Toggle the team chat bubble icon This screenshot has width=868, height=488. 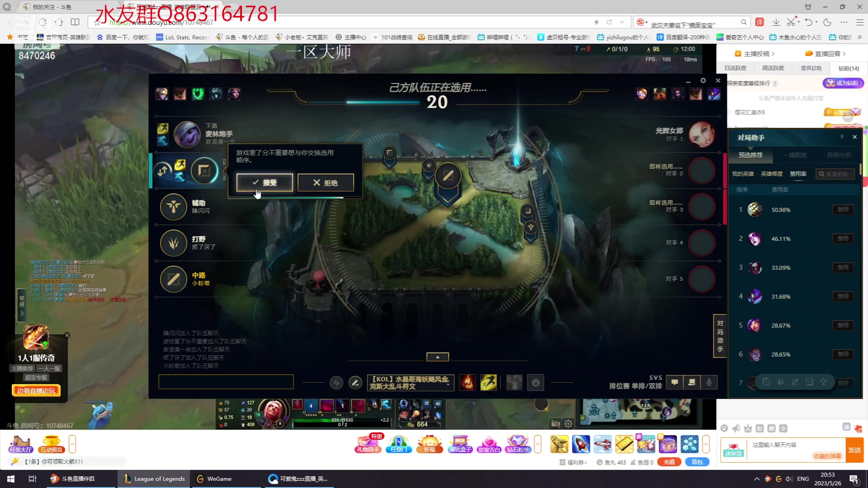pos(675,383)
